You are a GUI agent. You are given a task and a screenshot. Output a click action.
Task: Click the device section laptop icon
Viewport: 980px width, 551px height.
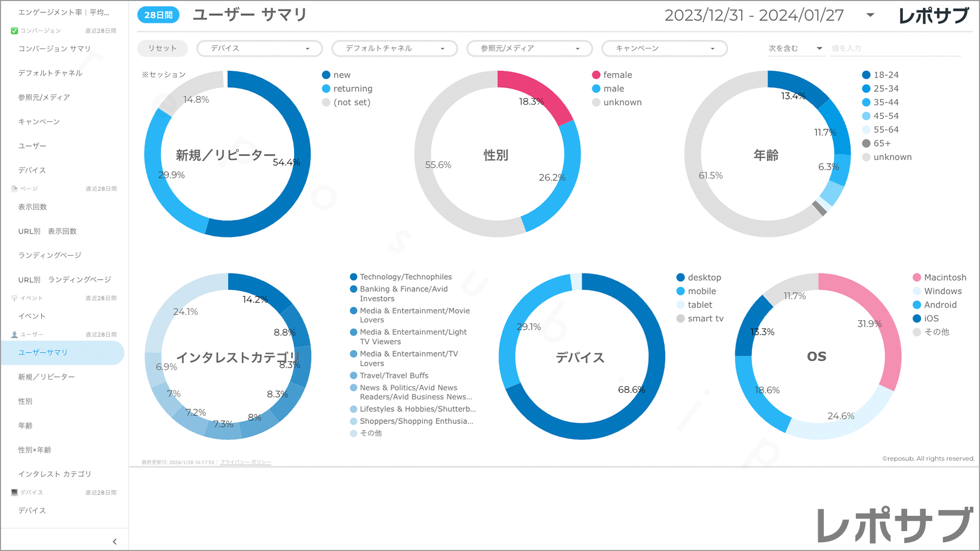[14, 492]
